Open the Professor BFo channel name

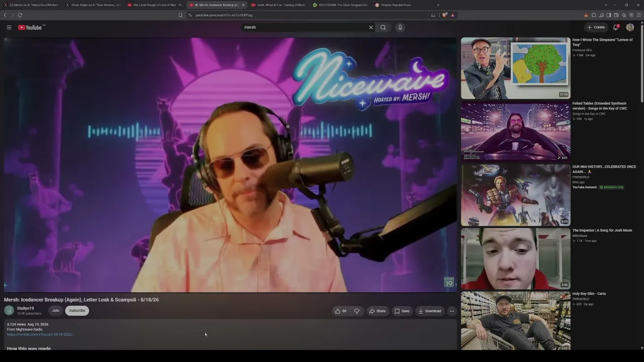[582, 50]
